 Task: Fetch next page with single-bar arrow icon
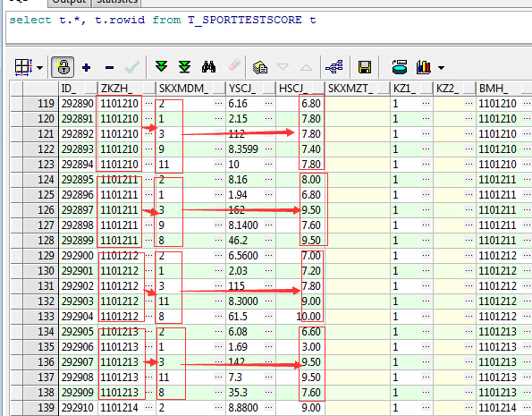click(161, 66)
